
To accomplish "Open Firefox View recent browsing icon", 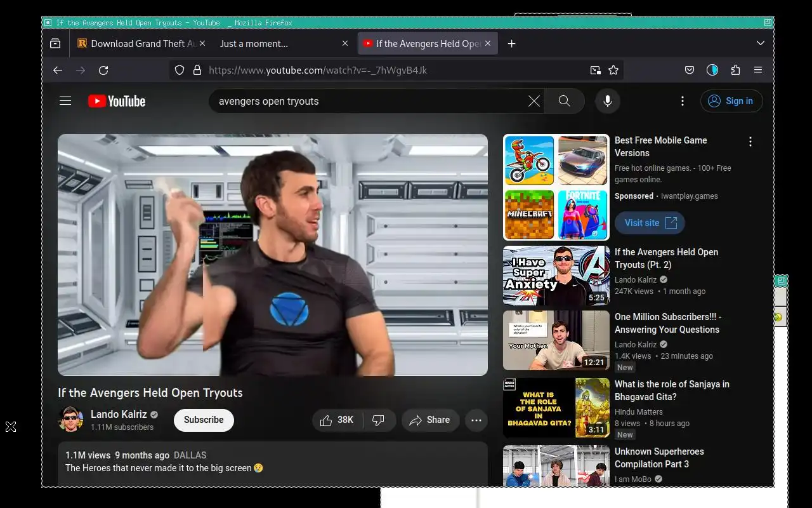I will [x=55, y=44].
